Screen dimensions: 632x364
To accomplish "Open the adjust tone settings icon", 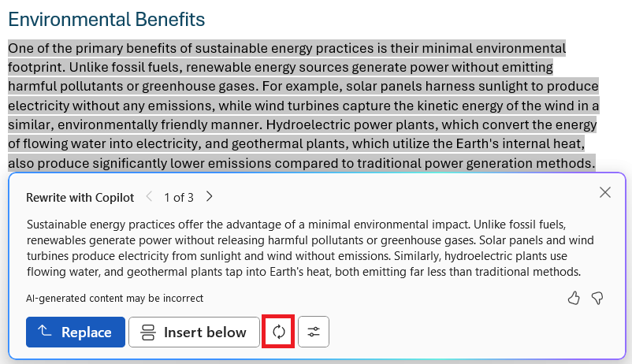I will coord(314,332).
